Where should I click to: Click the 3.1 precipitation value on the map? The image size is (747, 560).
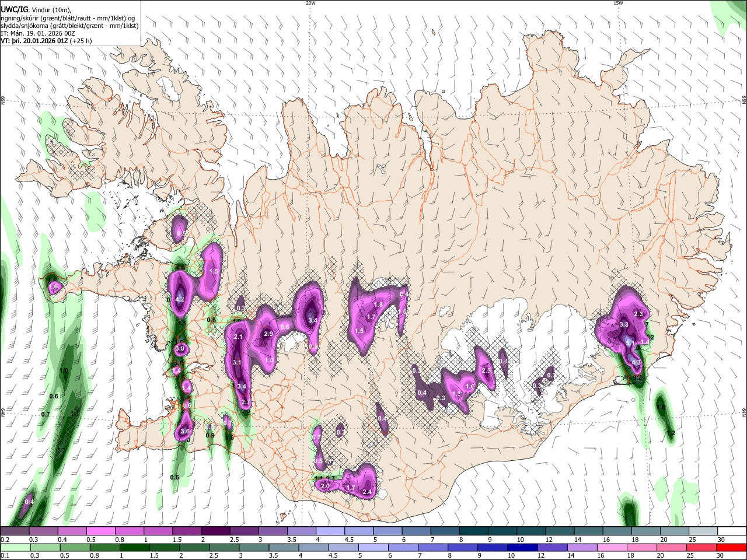point(237,362)
